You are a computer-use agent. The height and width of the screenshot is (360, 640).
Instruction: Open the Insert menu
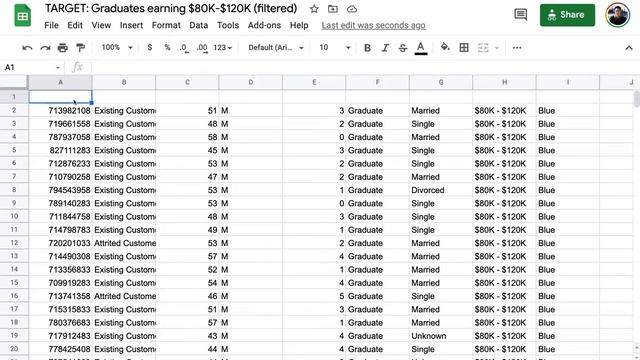pyautogui.click(x=131, y=25)
